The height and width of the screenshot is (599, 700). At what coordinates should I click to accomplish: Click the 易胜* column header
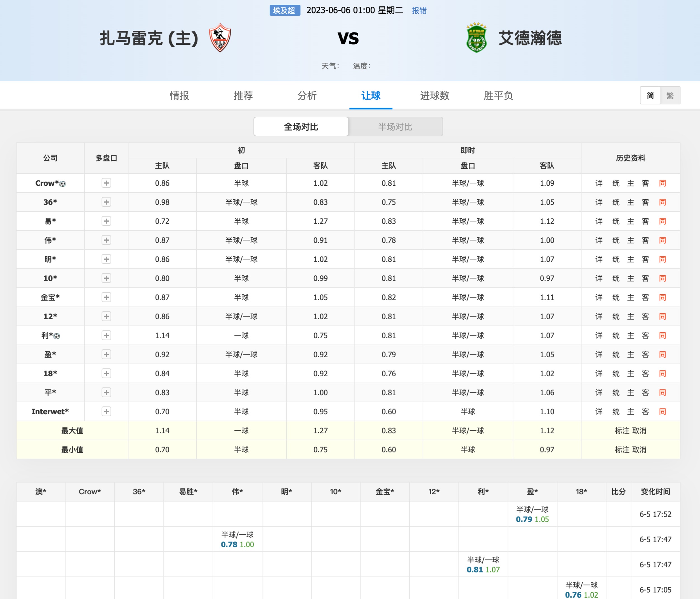click(x=188, y=492)
